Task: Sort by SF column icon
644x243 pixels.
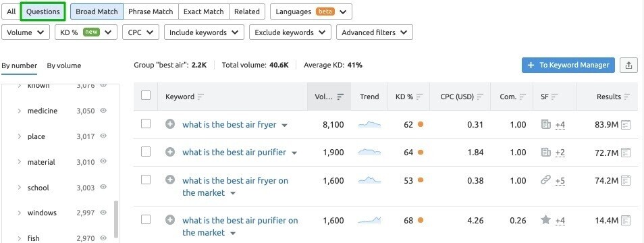Action: pyautogui.click(x=554, y=97)
